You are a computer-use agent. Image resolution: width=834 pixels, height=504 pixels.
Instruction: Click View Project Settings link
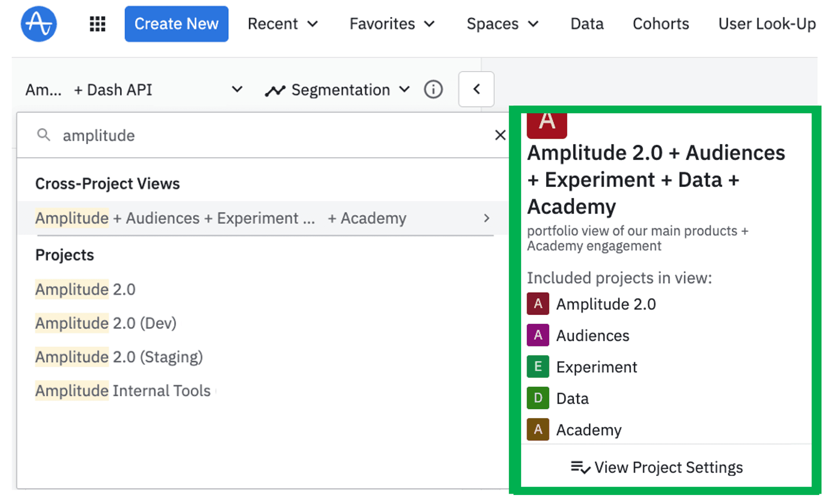pos(656,467)
